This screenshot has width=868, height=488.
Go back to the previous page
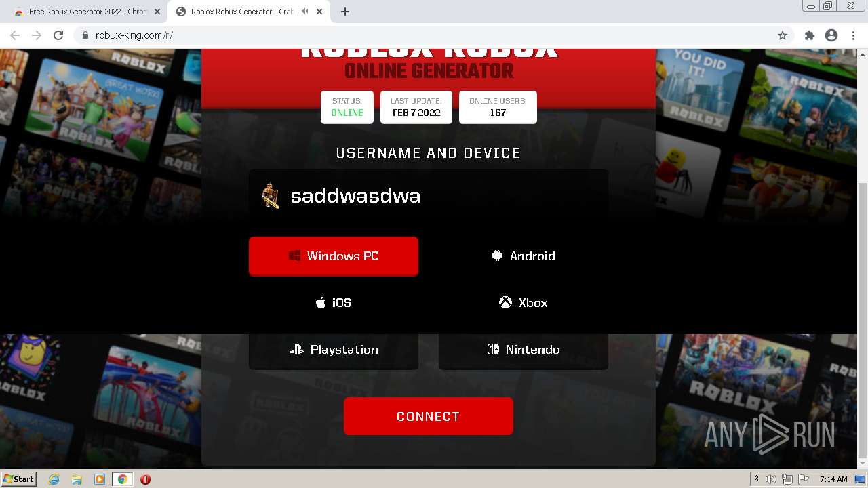[15, 35]
